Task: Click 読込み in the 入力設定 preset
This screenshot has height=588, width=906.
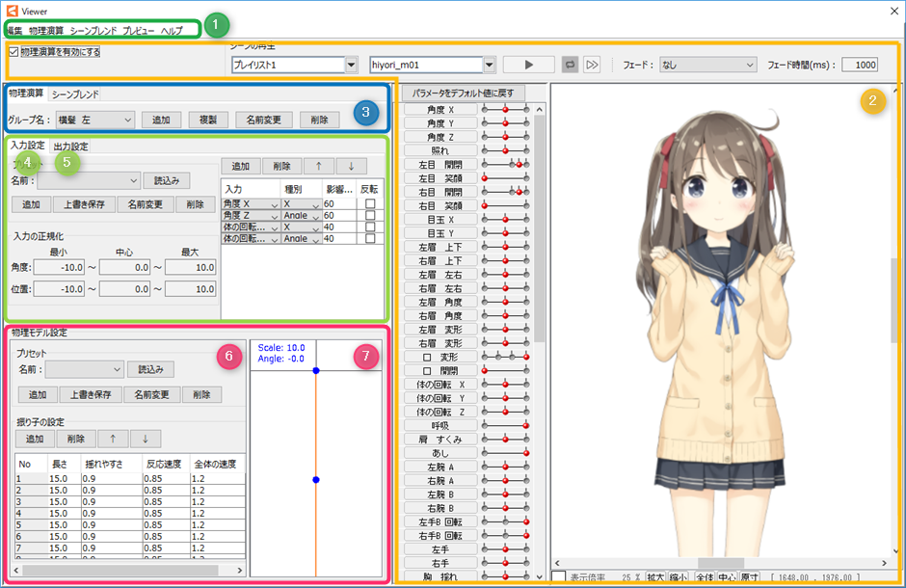Action: 167,181
